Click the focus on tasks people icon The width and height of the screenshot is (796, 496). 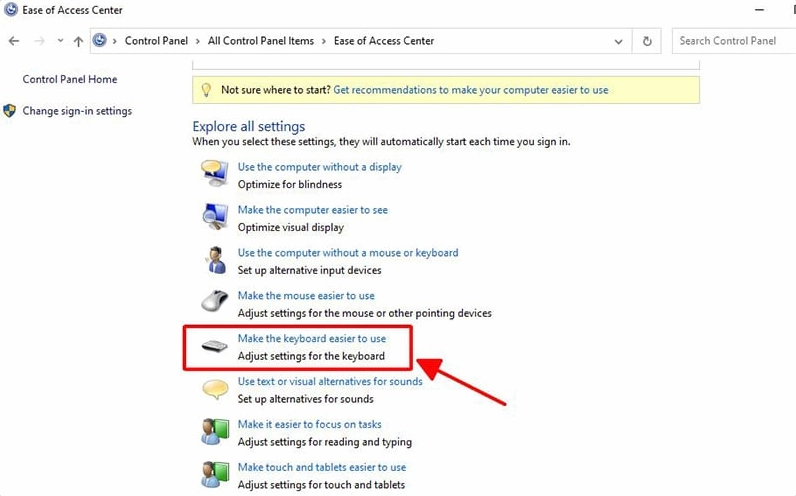[215, 432]
